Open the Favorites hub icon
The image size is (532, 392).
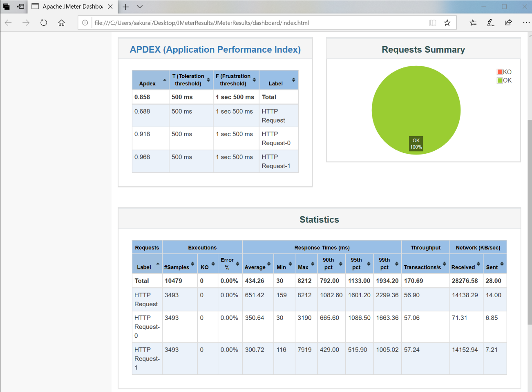pyautogui.click(x=473, y=23)
